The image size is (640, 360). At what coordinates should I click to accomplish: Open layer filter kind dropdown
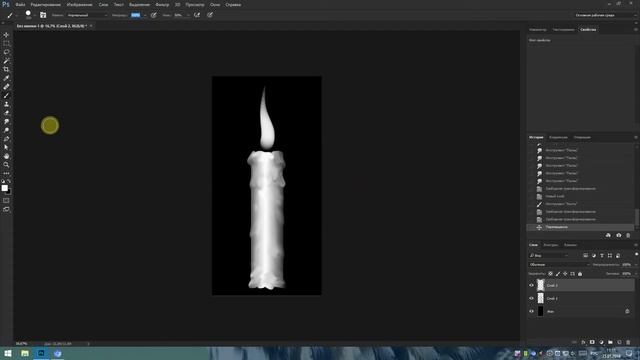(x=549, y=256)
